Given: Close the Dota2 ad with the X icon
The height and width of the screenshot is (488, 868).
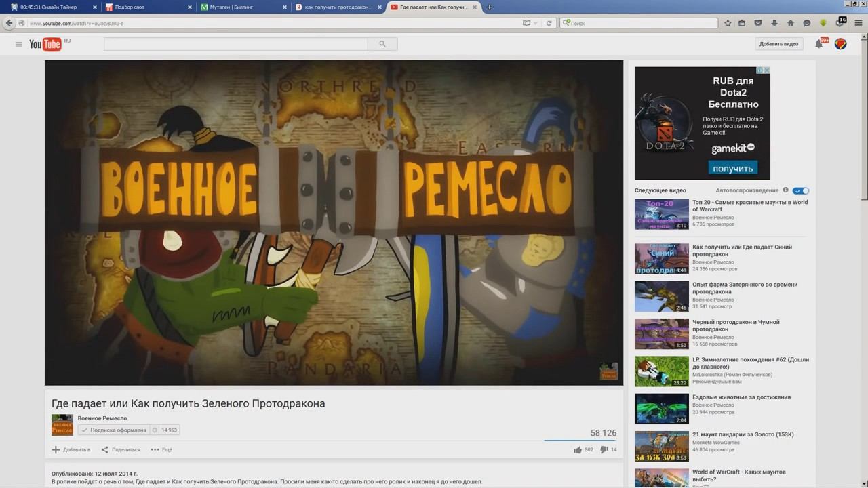Looking at the screenshot, I should click(767, 70).
